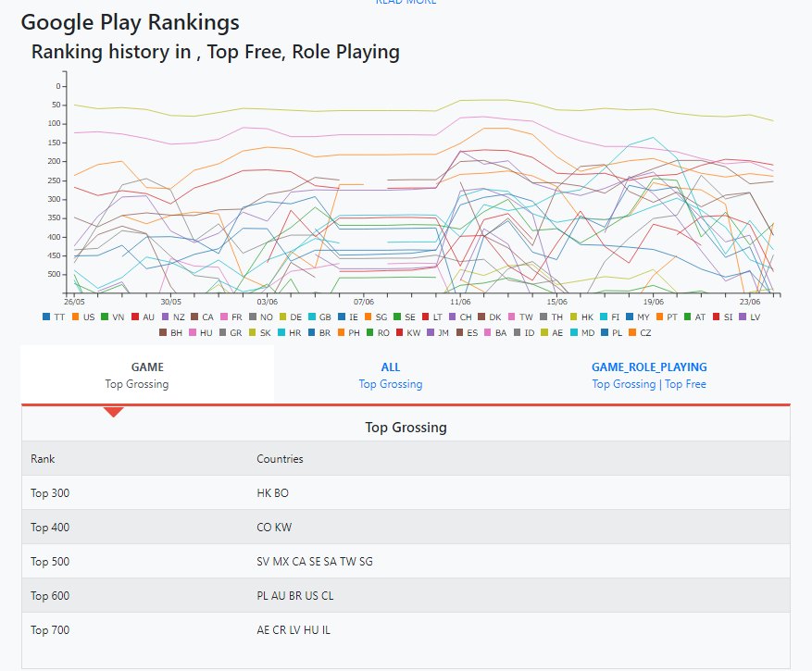Viewport: 812px width, 671px height.
Task: Click FI in the chart legend
Action: tap(609, 317)
